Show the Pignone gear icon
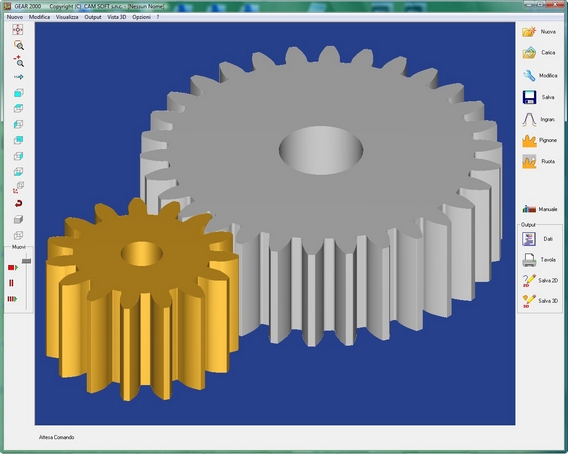 529,141
